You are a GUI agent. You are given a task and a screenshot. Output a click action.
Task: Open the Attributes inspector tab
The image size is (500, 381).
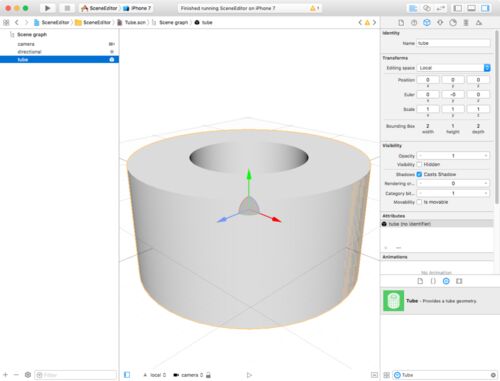tap(440, 23)
